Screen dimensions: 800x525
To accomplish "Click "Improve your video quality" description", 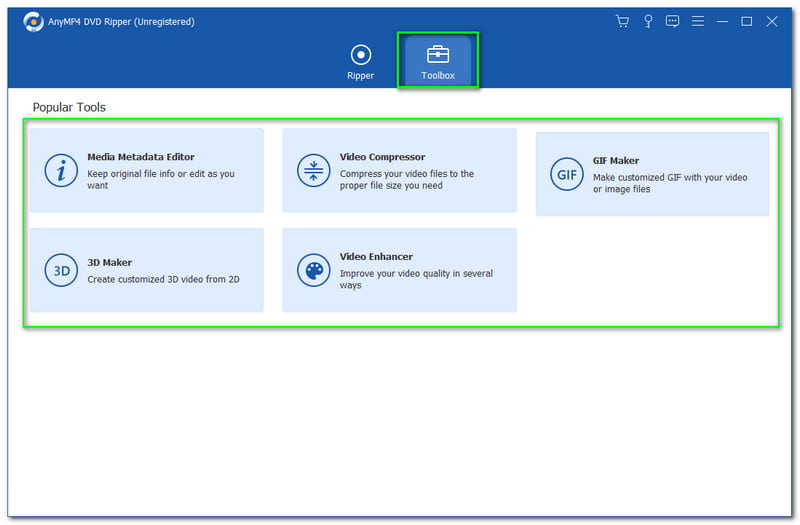I will (416, 279).
